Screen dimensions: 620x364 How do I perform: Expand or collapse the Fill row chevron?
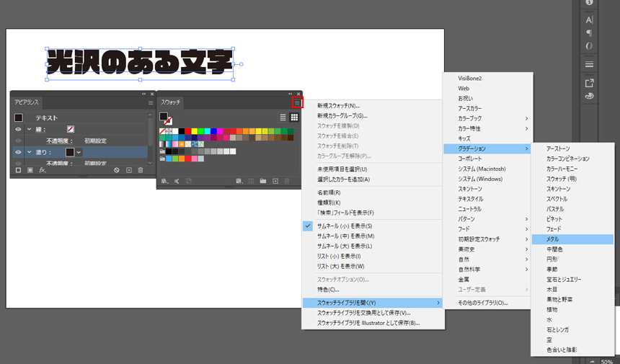click(x=30, y=152)
